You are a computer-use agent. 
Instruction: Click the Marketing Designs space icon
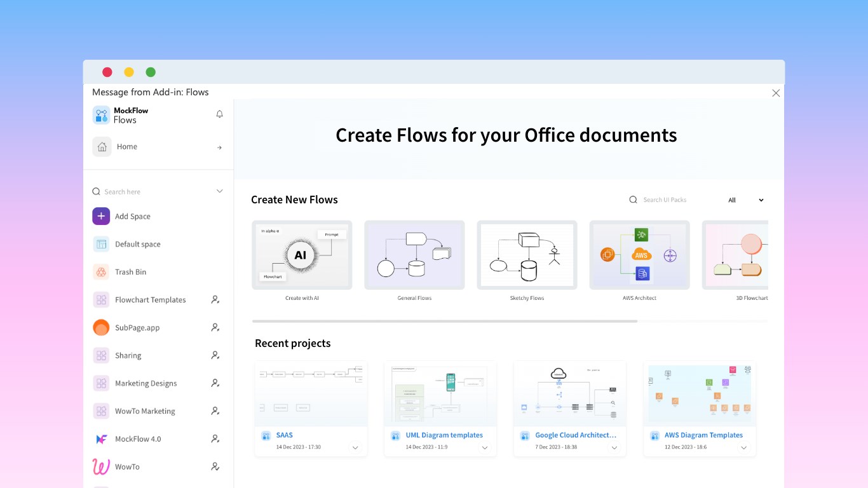pos(101,383)
